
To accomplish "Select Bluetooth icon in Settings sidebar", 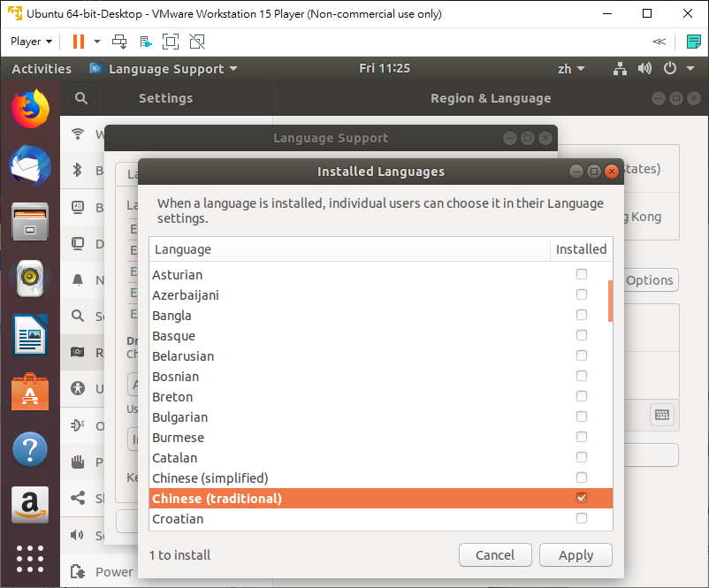I will [x=78, y=170].
